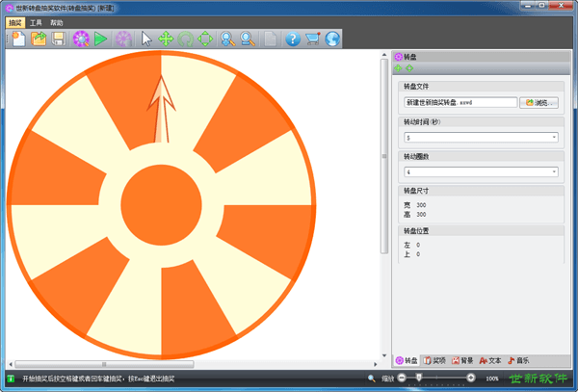
Task: Click the new file icon in toolbar
Action: coord(18,39)
